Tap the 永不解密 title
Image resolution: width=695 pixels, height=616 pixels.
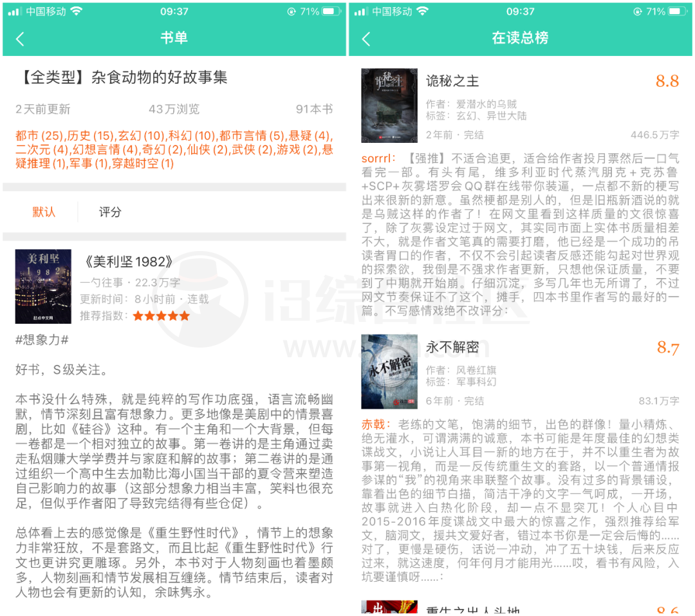tap(452, 347)
